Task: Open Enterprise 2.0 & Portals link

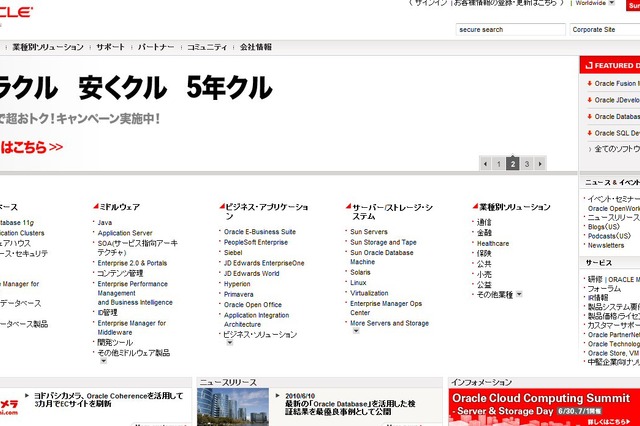Action: coord(132,263)
